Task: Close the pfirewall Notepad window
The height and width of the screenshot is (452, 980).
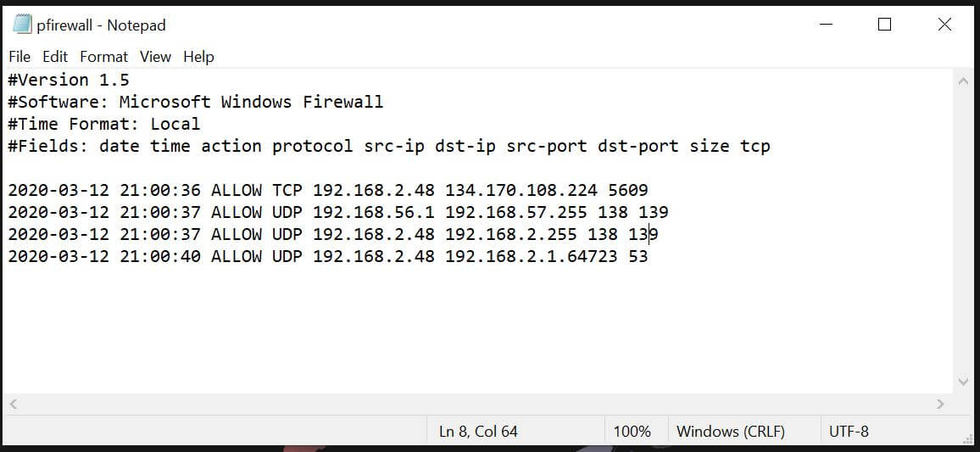Action: (x=944, y=25)
